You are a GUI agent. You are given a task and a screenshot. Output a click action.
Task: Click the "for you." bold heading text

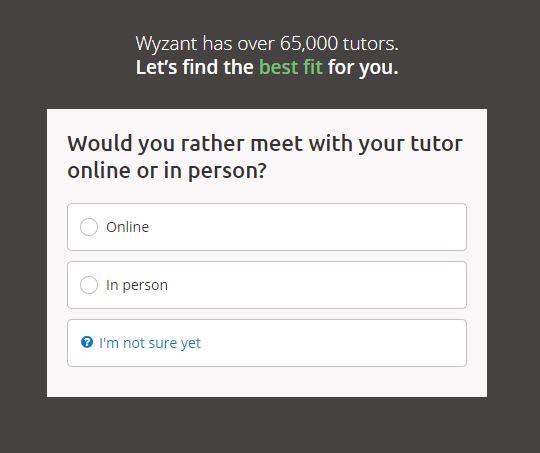coord(363,67)
